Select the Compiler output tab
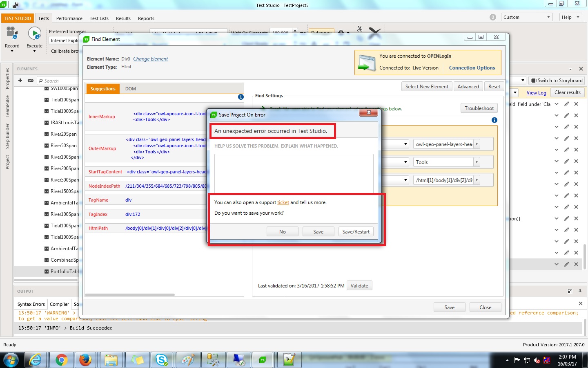This screenshot has height=368, width=588. [x=59, y=304]
